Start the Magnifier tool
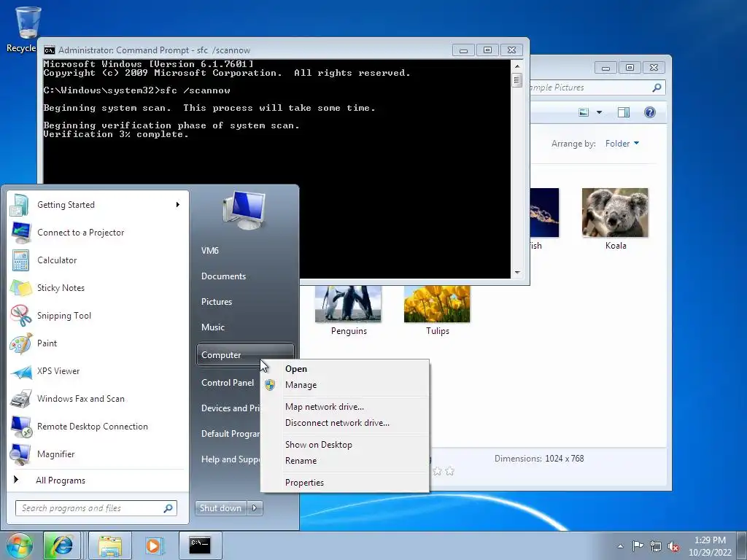This screenshot has width=747, height=560. point(98,454)
